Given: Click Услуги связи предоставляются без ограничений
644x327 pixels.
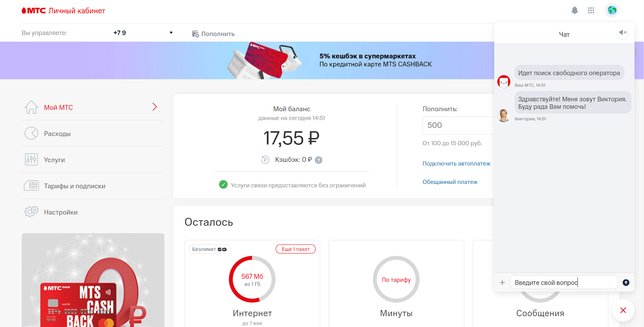Looking at the screenshot, I should point(298,185).
